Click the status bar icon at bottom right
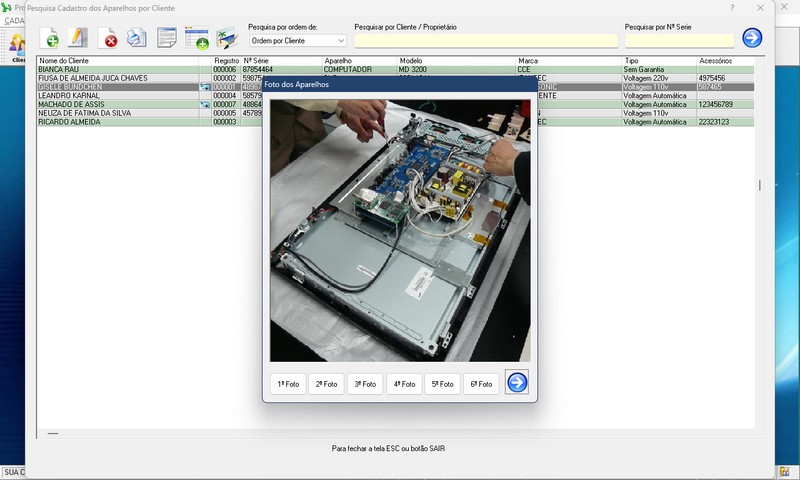 (784, 472)
